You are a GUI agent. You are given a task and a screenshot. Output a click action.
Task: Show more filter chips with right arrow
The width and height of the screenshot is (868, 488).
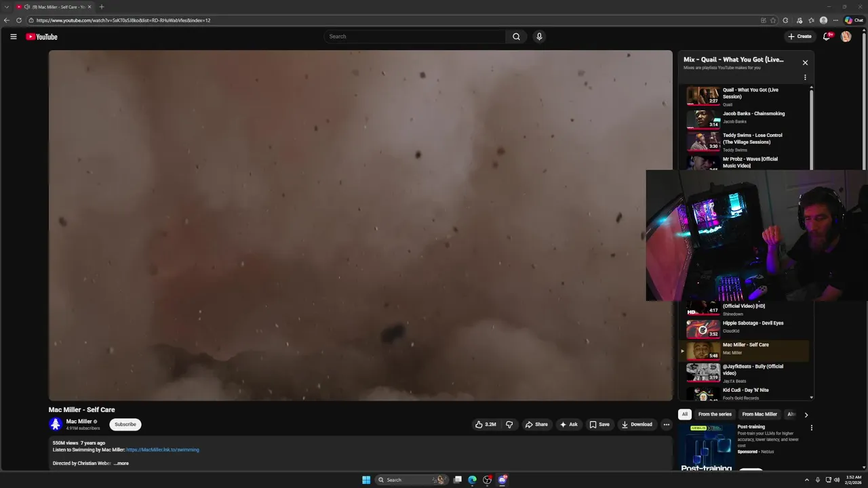point(806,415)
